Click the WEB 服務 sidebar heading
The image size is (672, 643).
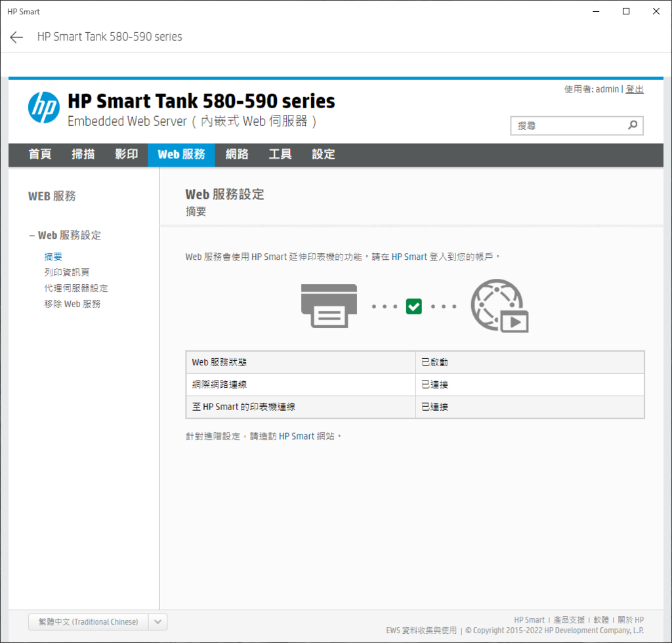point(52,196)
